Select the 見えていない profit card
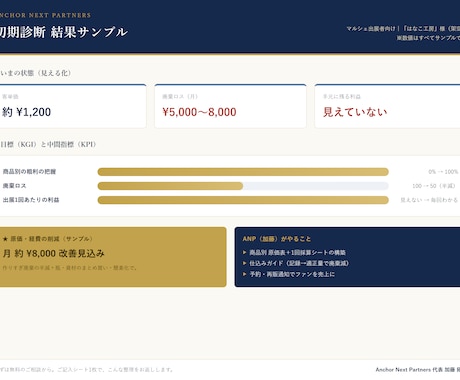The height and width of the screenshot is (380, 460). [x=387, y=106]
